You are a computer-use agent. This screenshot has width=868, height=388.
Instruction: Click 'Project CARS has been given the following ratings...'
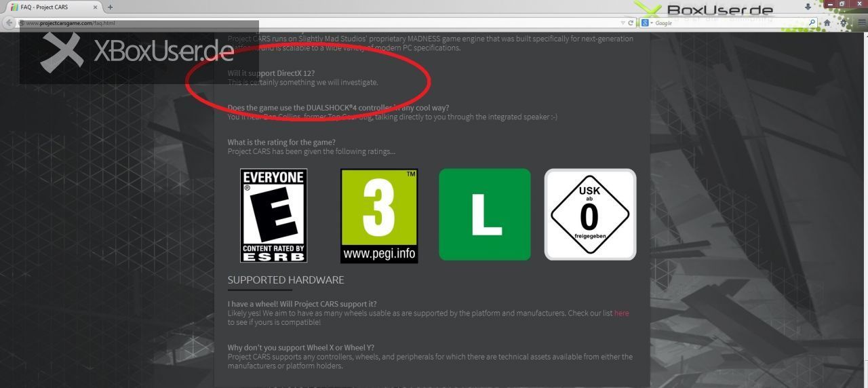pyautogui.click(x=311, y=151)
